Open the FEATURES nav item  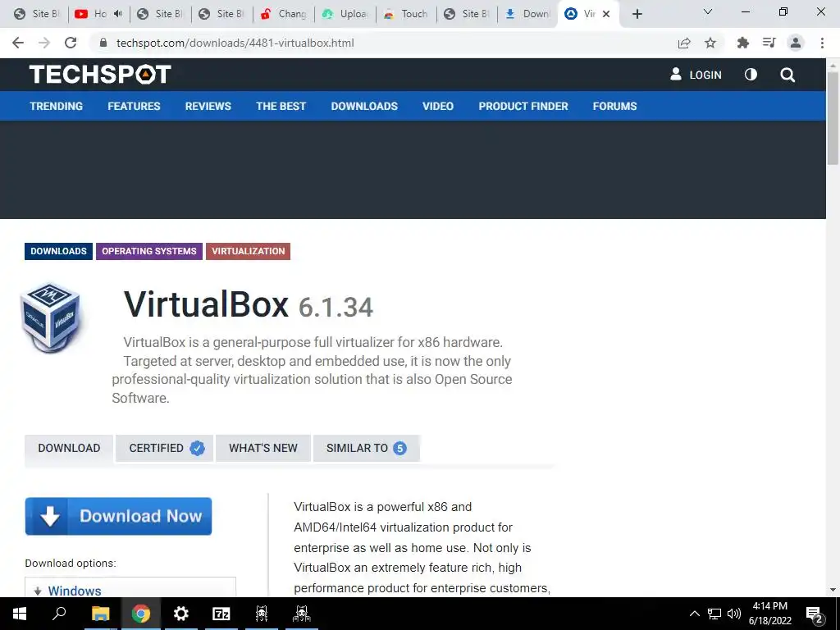coord(134,106)
